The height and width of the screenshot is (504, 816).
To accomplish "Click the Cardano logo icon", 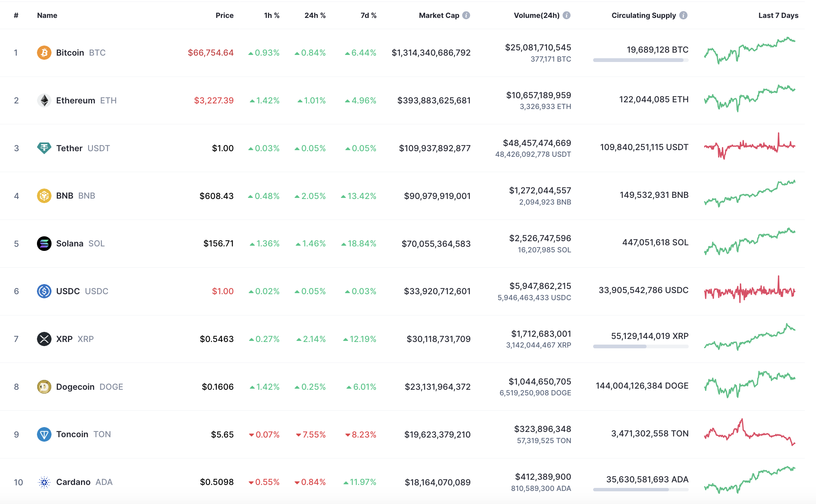I will [44, 482].
